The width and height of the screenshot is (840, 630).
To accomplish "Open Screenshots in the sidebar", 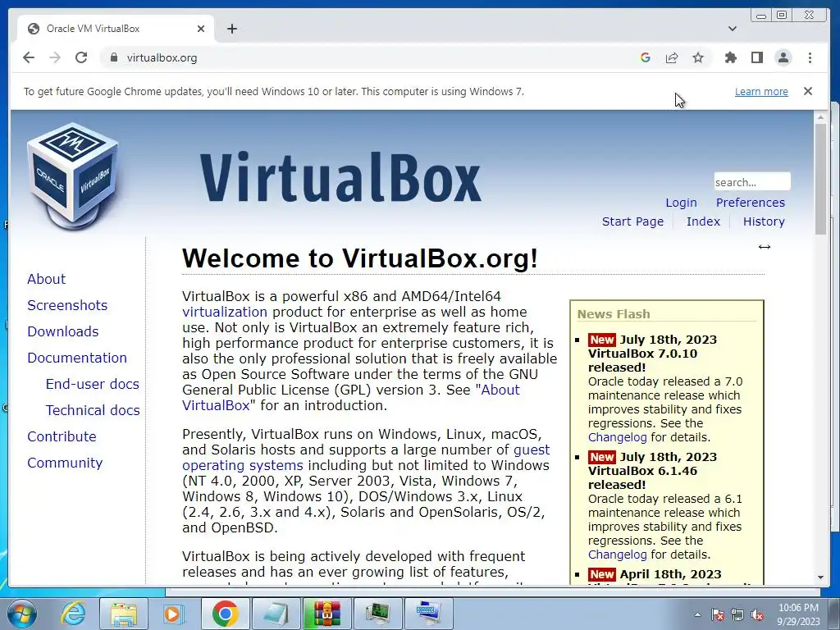I will (x=67, y=305).
